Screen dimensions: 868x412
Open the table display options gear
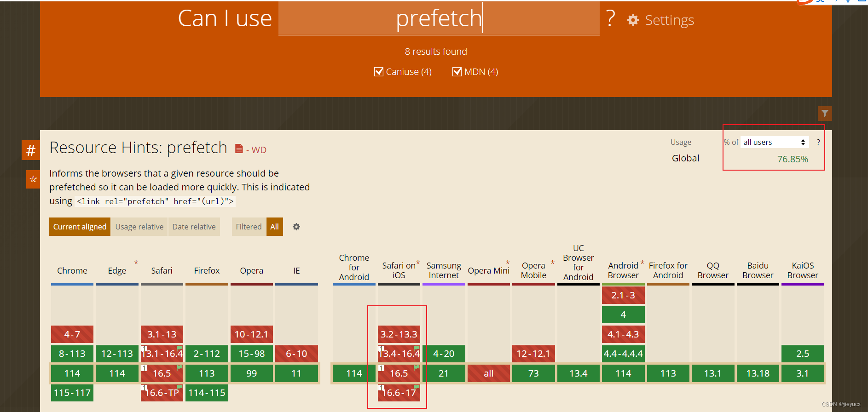pyautogui.click(x=296, y=227)
